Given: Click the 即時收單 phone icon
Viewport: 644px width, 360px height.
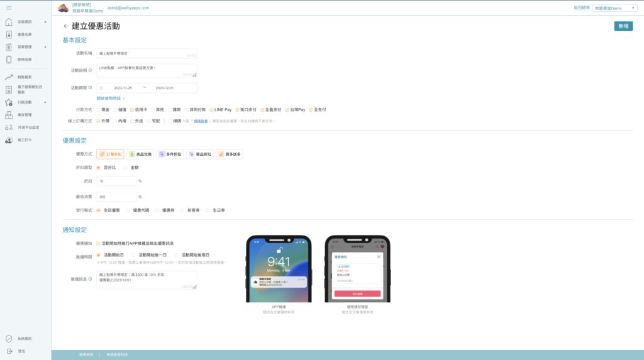Looking at the screenshot, I should [9, 60].
